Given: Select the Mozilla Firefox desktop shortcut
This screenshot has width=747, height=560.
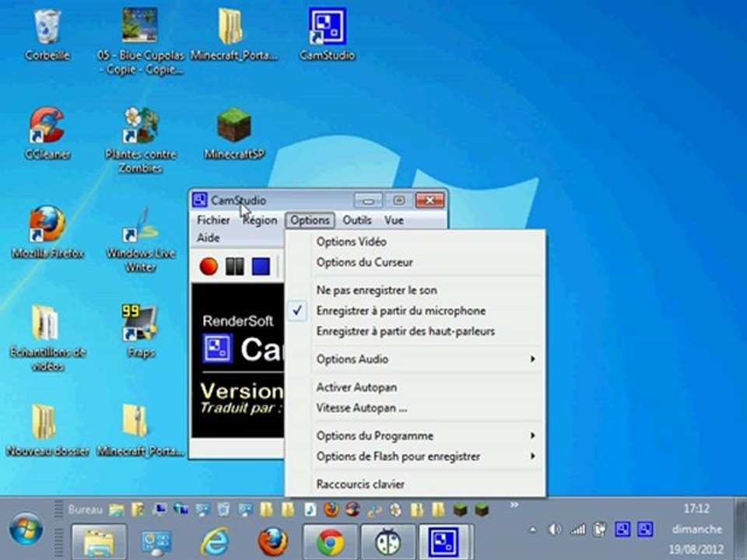Looking at the screenshot, I should (x=47, y=233).
